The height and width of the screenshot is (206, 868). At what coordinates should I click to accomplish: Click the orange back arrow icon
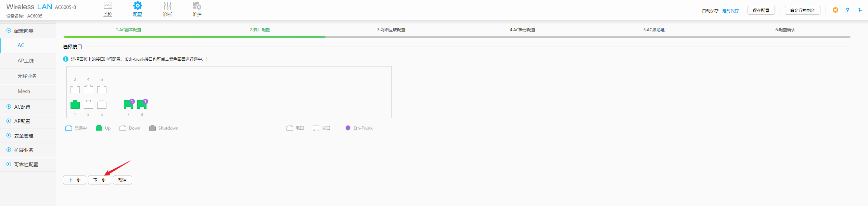pos(835,10)
